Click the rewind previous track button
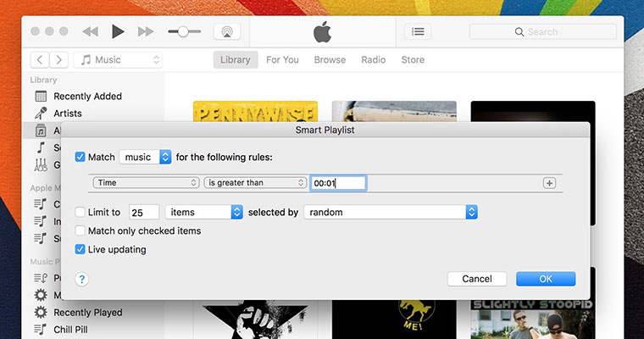644x339 pixels. pyautogui.click(x=91, y=31)
